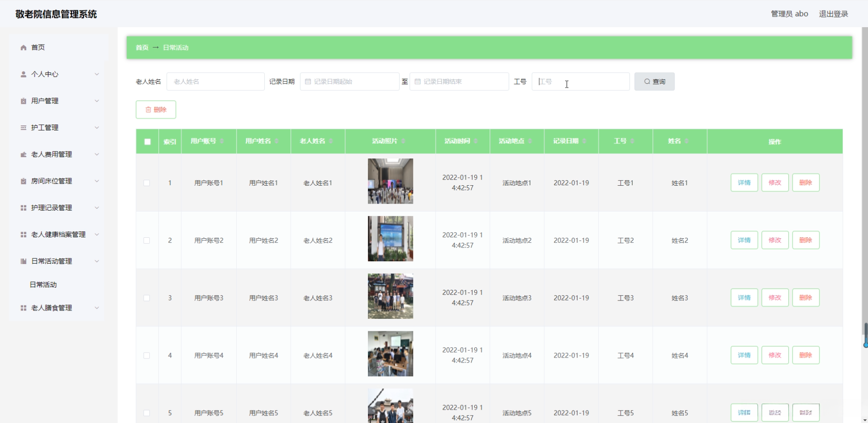Click the 老人费用管理 sidebar icon
The width and height of the screenshot is (868, 423).
[23, 154]
